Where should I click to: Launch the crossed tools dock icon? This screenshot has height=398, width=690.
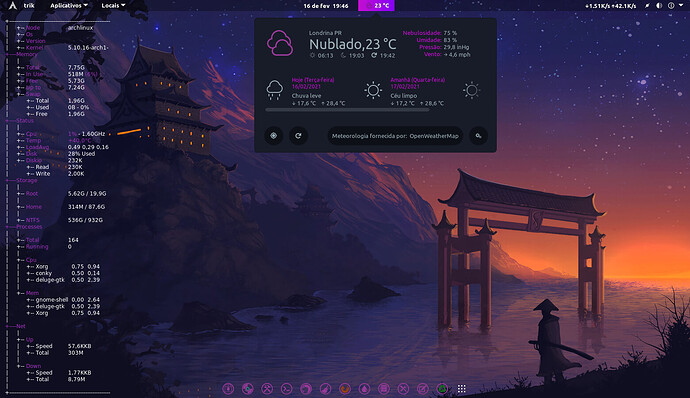click(403, 389)
